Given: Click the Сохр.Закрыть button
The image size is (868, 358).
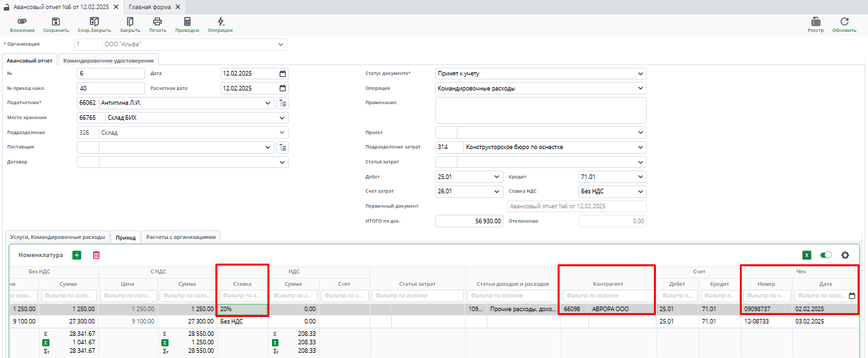Looking at the screenshot, I should (94, 25).
